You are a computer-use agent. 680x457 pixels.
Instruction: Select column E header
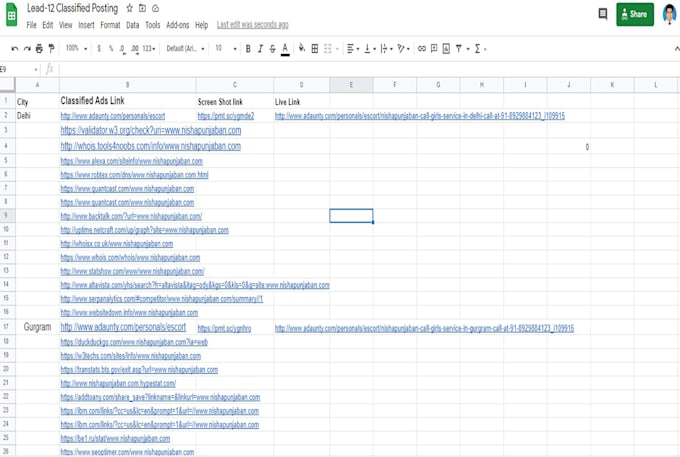coord(351,85)
